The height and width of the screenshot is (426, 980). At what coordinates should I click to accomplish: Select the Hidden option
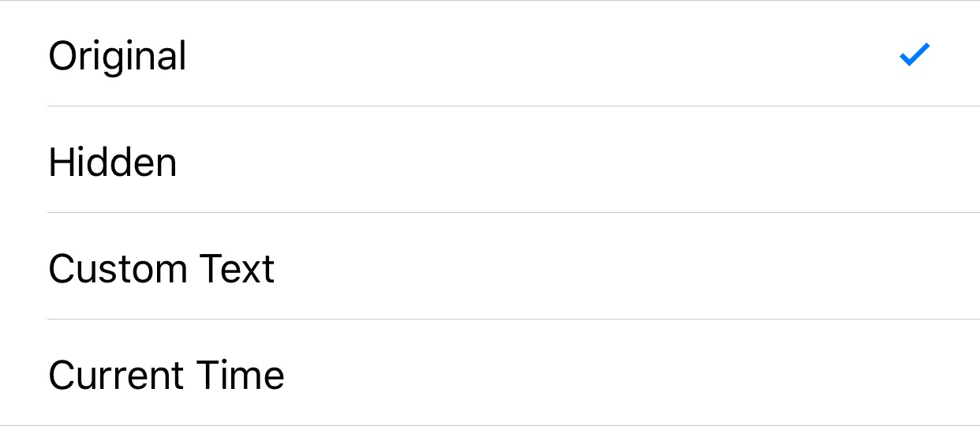click(490, 159)
